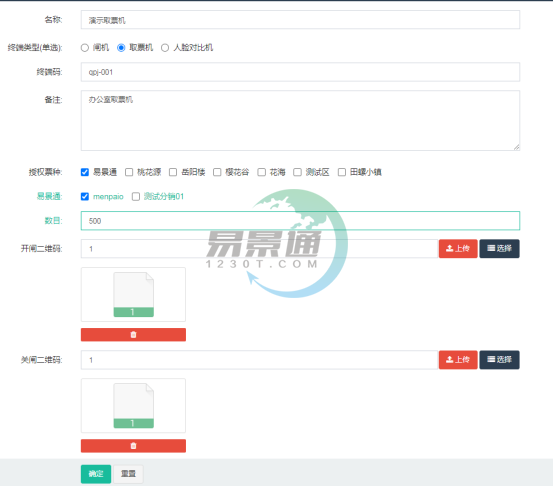Click the 数目 field containing 500
Image resolution: width=554 pixels, height=487 pixels.
[300, 221]
